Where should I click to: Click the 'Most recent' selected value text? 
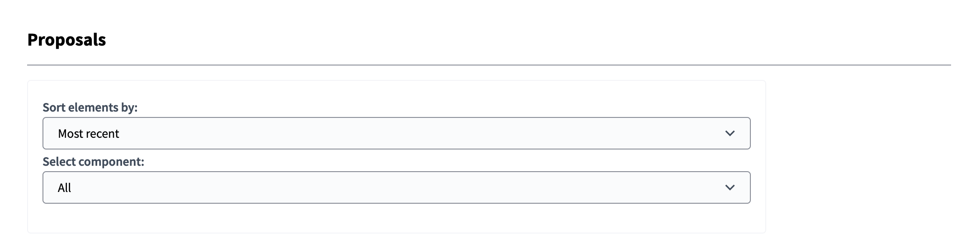[89, 134]
